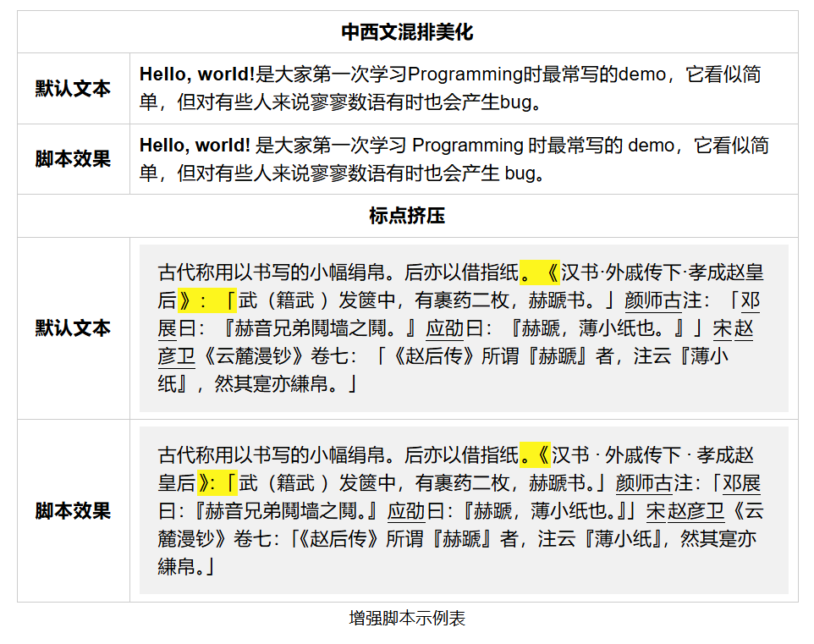Click the 默认文本 label in the 标点挤压 section
The width and height of the screenshot is (814, 644).
[x=73, y=328]
